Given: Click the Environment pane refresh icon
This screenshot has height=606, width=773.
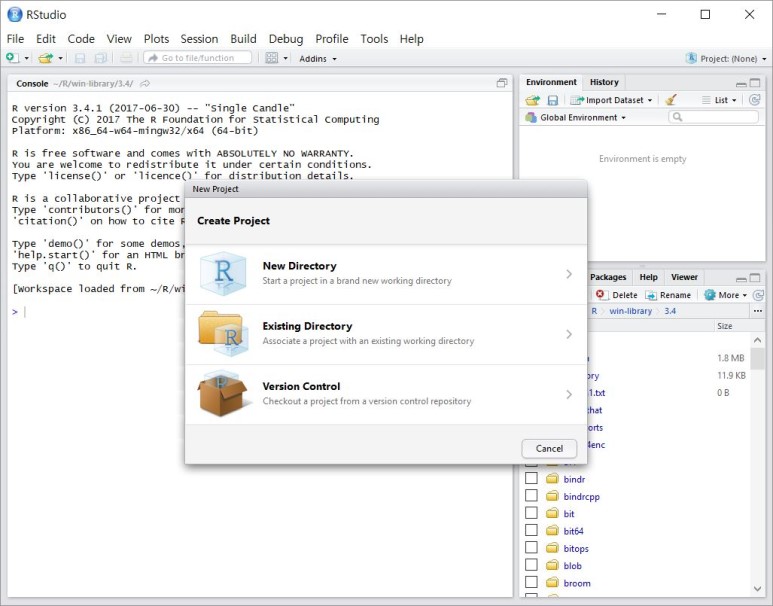Looking at the screenshot, I should pyautogui.click(x=754, y=100).
